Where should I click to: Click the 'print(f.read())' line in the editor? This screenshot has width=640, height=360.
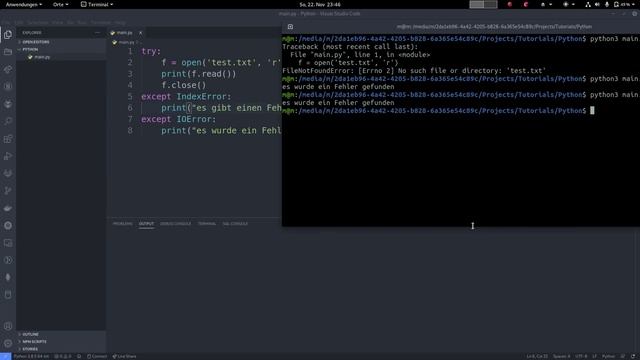199,74
